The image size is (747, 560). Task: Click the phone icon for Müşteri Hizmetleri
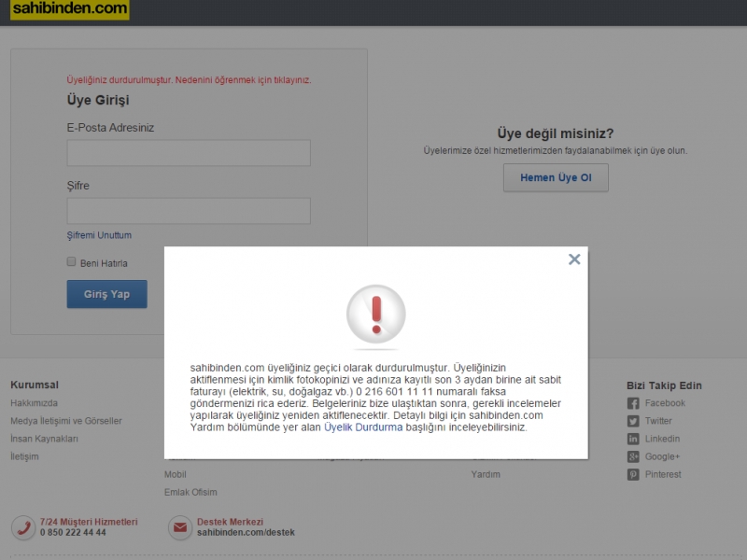[x=23, y=527]
